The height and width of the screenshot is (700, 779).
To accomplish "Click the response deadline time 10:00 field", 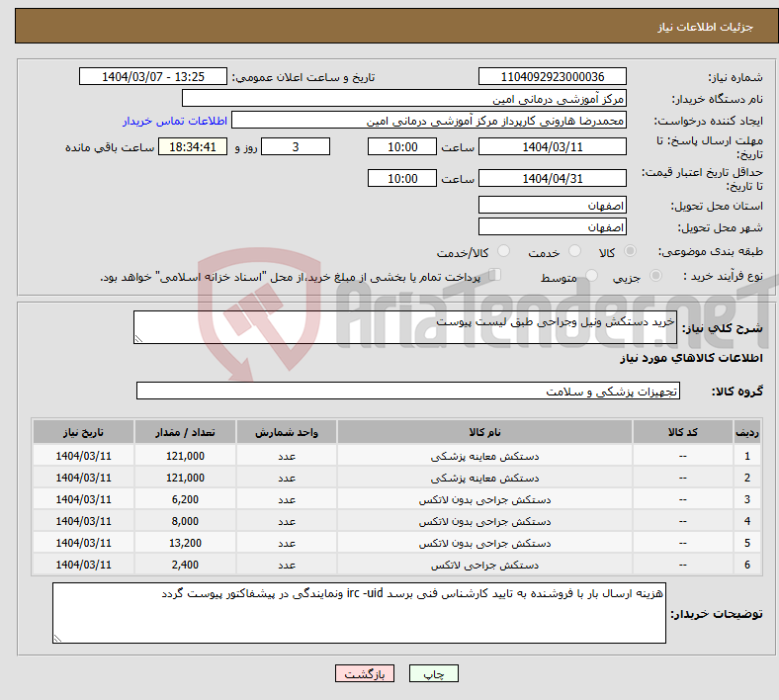I will (x=402, y=146).
